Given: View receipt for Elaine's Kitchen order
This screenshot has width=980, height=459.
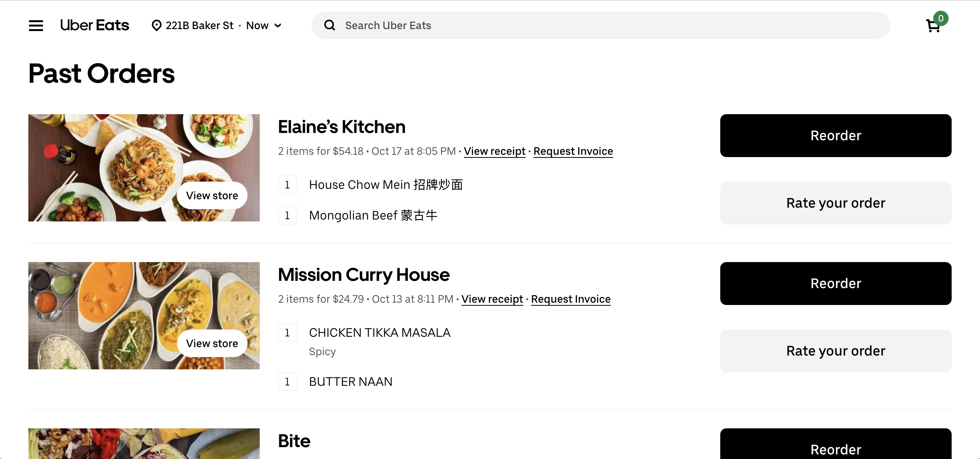Looking at the screenshot, I should click(494, 151).
